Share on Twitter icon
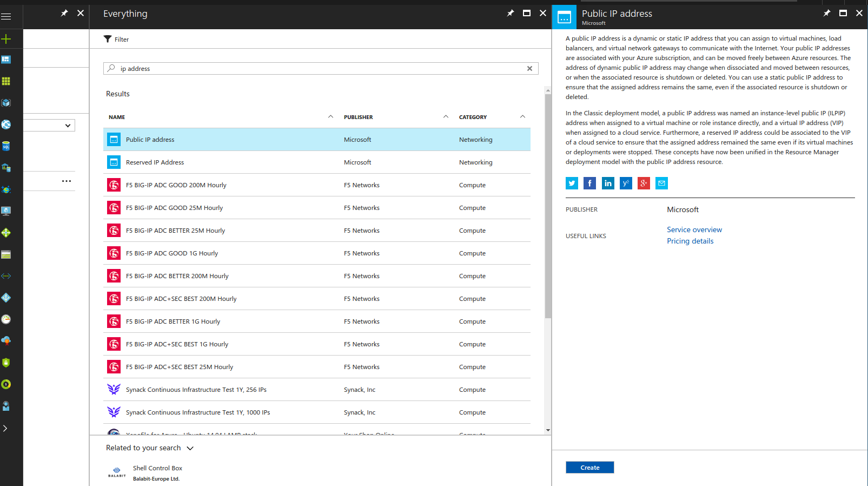The image size is (868, 486). pyautogui.click(x=572, y=183)
